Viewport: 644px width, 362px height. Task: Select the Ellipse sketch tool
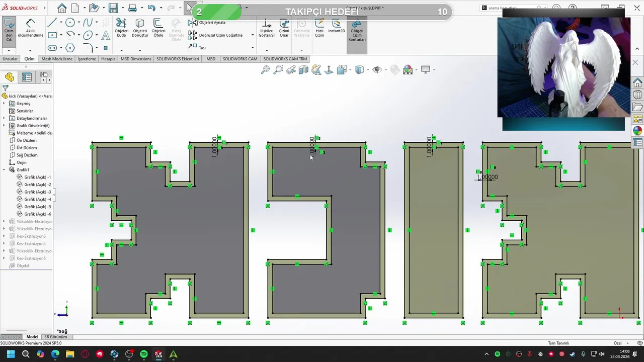tap(88, 35)
